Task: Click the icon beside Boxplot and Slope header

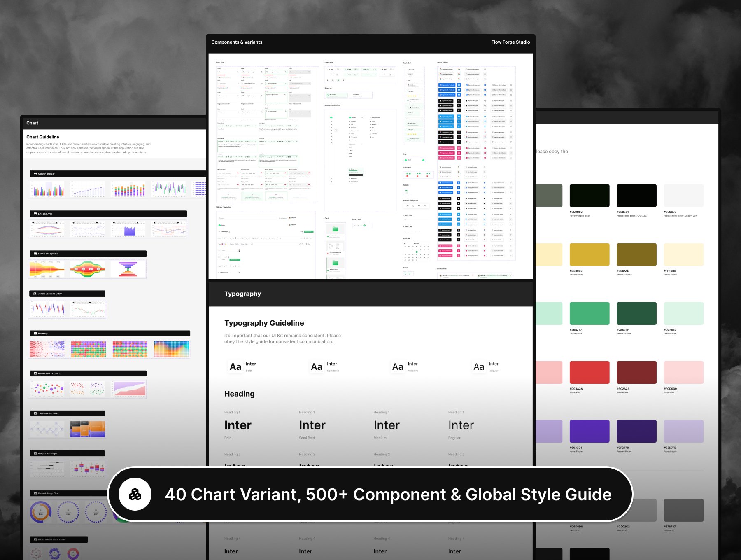Action: (x=35, y=453)
